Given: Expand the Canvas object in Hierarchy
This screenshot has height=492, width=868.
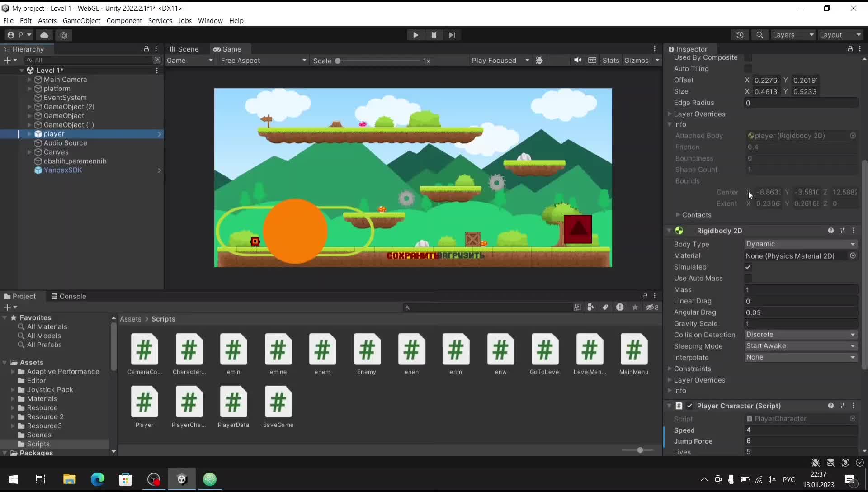Looking at the screenshot, I should [29, 152].
